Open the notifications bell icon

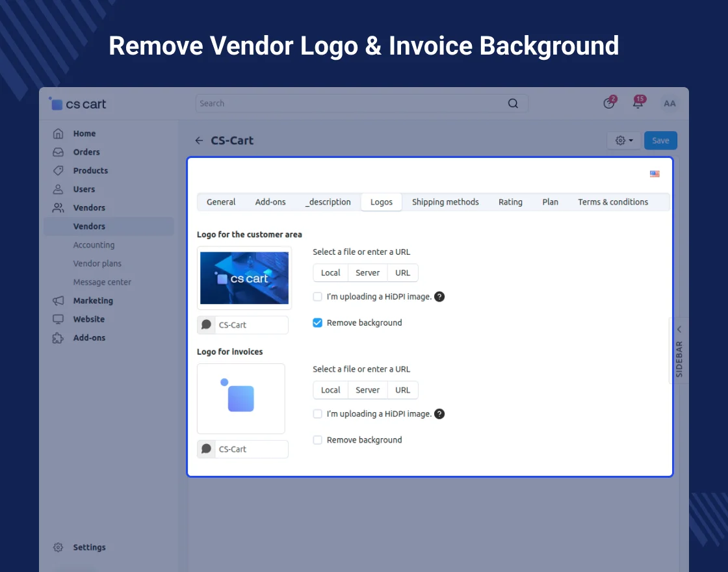(638, 103)
